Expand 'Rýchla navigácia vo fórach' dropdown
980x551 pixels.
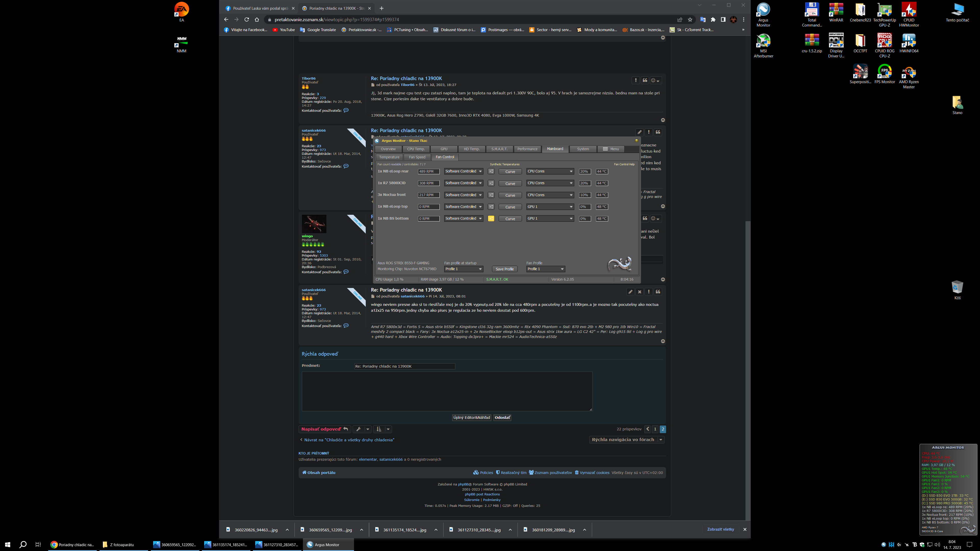point(627,440)
